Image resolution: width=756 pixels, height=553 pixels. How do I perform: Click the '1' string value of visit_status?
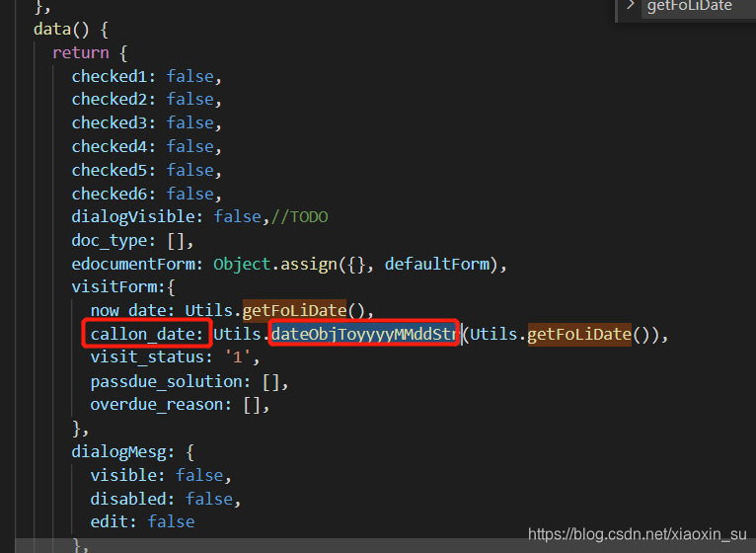[x=237, y=357]
